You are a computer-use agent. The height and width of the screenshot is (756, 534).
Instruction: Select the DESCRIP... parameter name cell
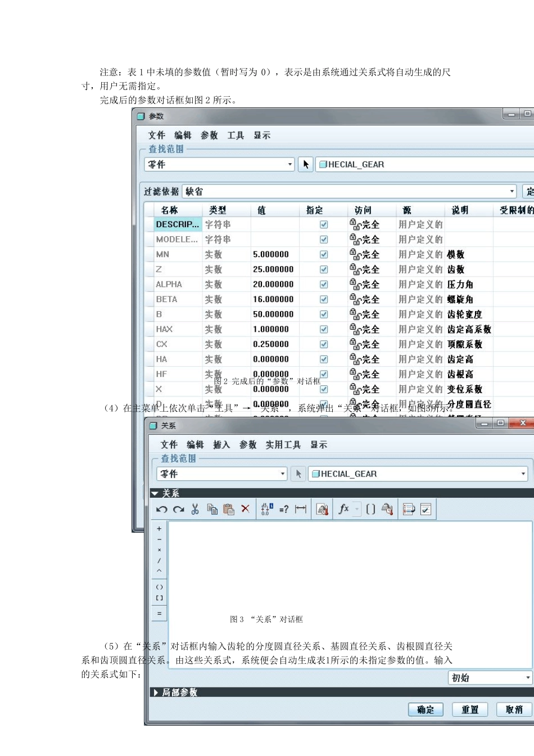[x=178, y=224]
